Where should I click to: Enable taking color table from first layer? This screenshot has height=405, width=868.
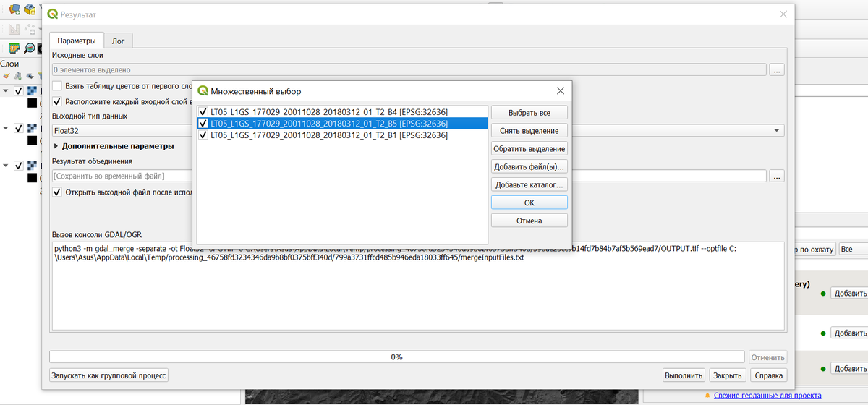[x=57, y=86]
